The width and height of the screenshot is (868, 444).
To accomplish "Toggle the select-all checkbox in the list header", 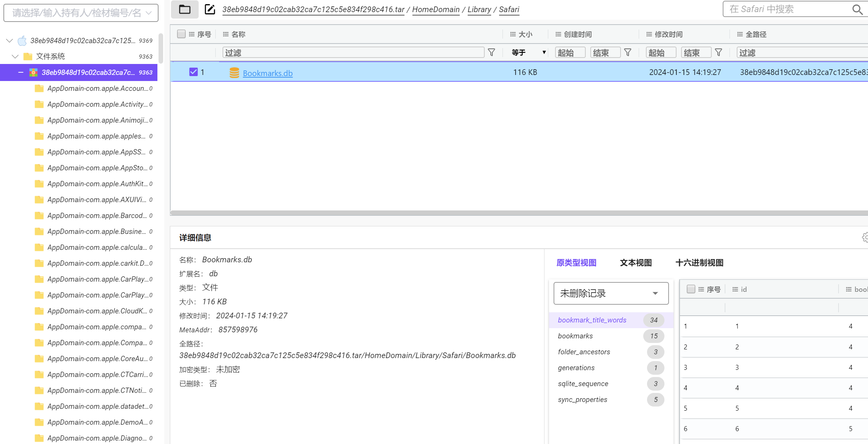I will click(x=181, y=34).
